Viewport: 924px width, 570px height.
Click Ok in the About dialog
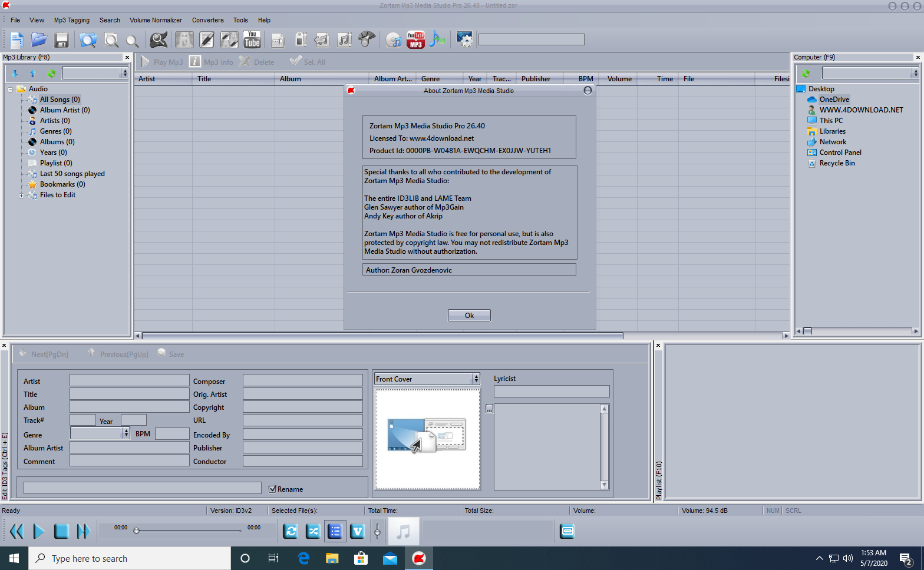coord(469,316)
